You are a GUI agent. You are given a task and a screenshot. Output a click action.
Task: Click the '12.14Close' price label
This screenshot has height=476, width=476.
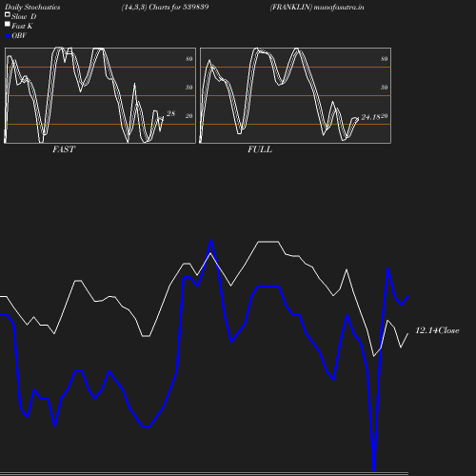coord(437,330)
